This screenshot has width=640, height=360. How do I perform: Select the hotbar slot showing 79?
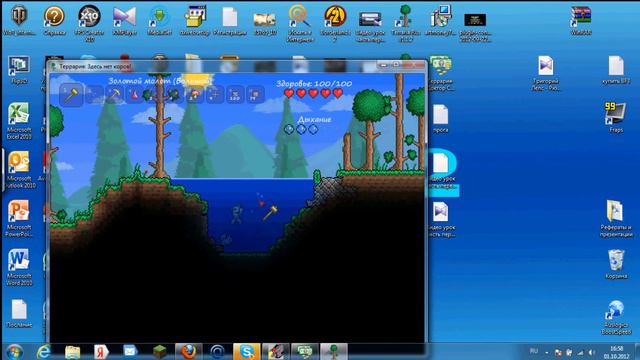click(255, 95)
